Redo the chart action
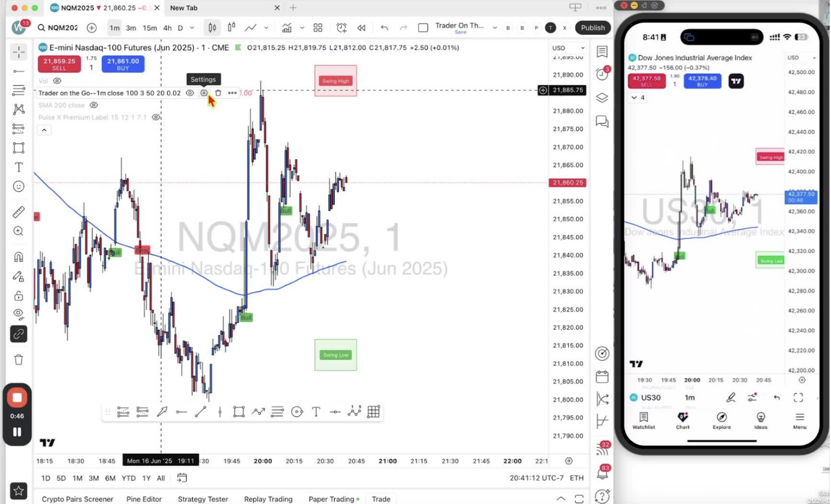The height and width of the screenshot is (504, 831). 403,28
